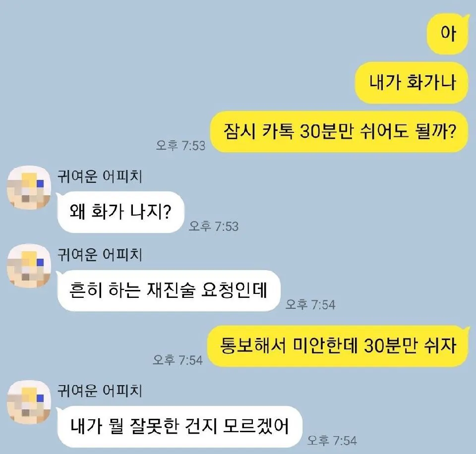
Task: Select the '통보해서 미안한데 30분만 쉬자' message
Action: point(338,346)
